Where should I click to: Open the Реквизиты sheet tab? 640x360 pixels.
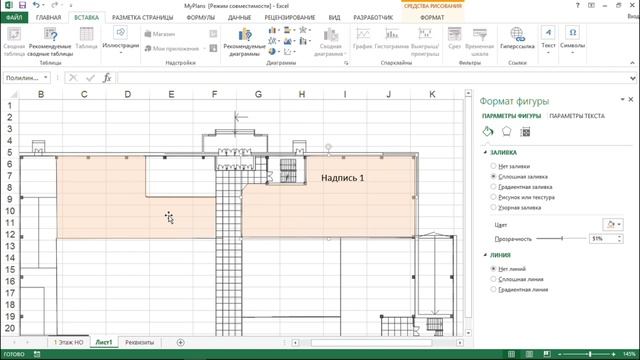[140, 342]
